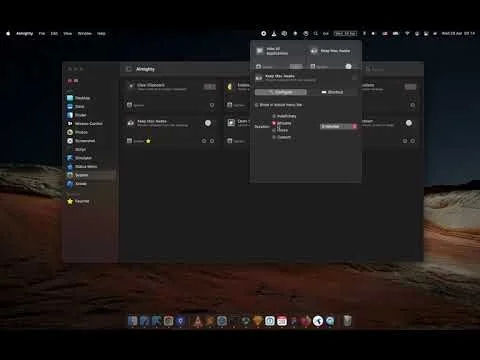Toggle sidebar icon beside Almighty title
The height and width of the screenshot is (360, 480).
128,69
